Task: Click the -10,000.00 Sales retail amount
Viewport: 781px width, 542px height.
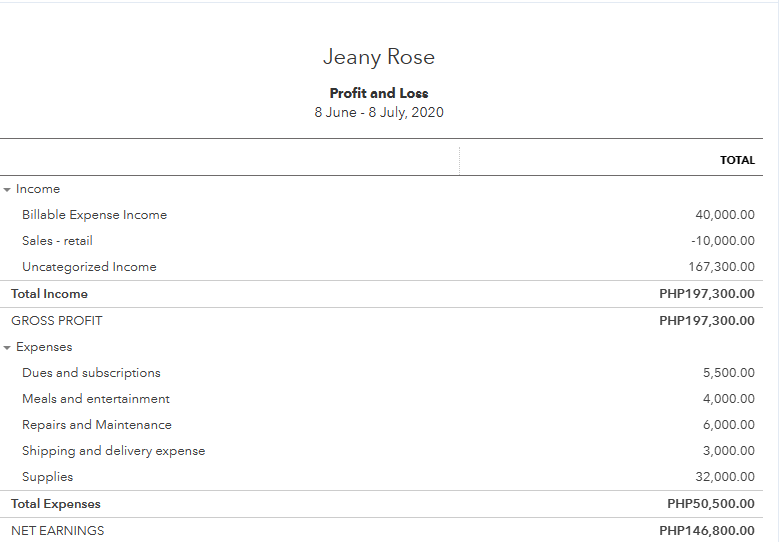Action: [x=722, y=241]
